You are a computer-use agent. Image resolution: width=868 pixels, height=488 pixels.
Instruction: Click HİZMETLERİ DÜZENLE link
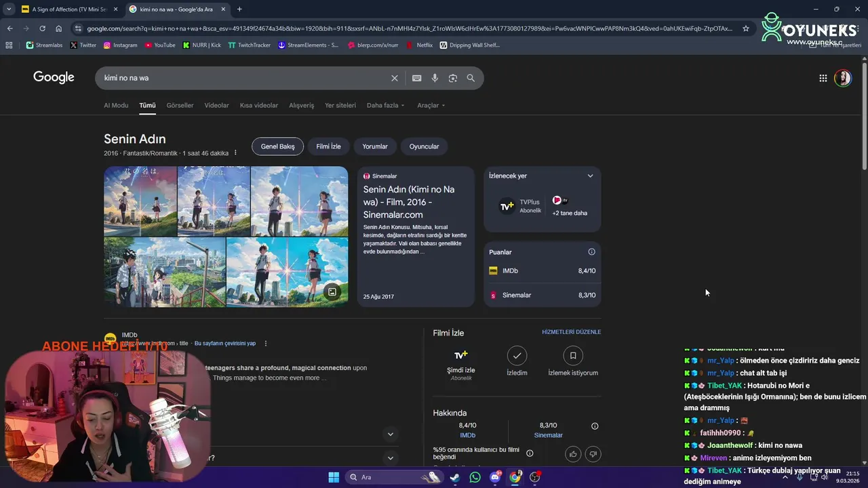tap(572, 332)
